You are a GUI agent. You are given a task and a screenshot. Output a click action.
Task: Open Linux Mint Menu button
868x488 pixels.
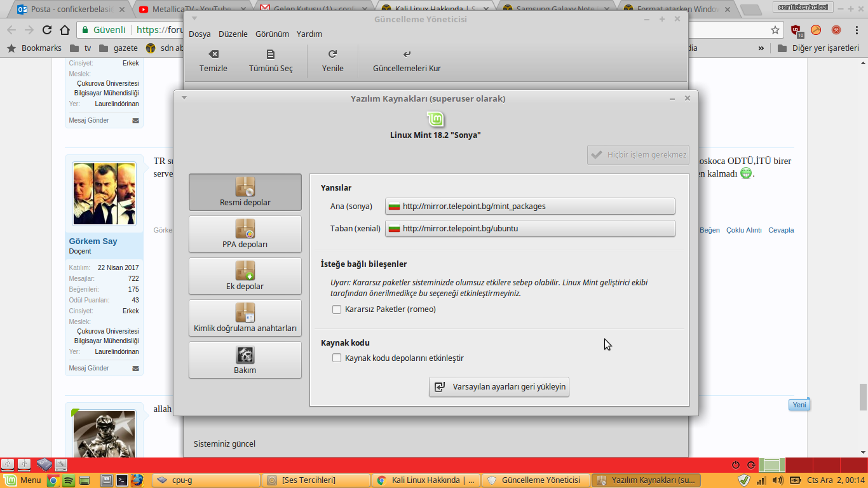pyautogui.click(x=23, y=480)
